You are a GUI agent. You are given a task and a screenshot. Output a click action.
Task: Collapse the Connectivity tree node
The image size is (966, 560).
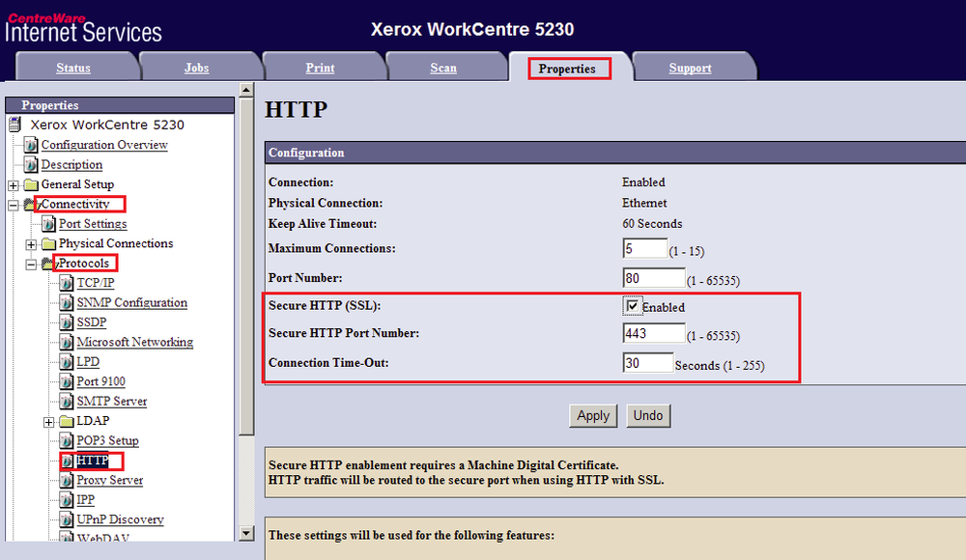point(14,205)
